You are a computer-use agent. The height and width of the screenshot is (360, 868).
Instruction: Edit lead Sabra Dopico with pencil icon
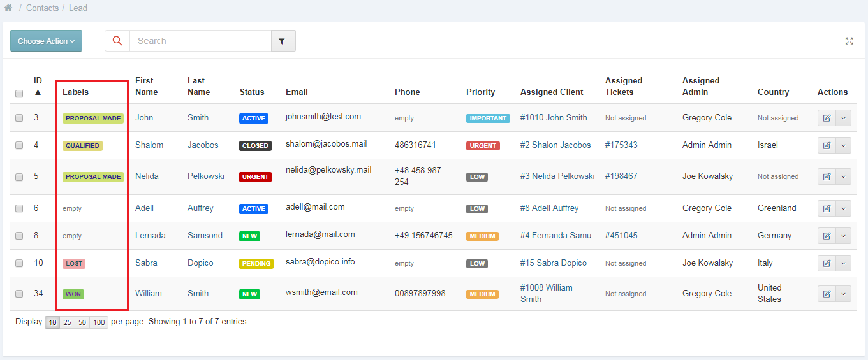pyautogui.click(x=827, y=263)
